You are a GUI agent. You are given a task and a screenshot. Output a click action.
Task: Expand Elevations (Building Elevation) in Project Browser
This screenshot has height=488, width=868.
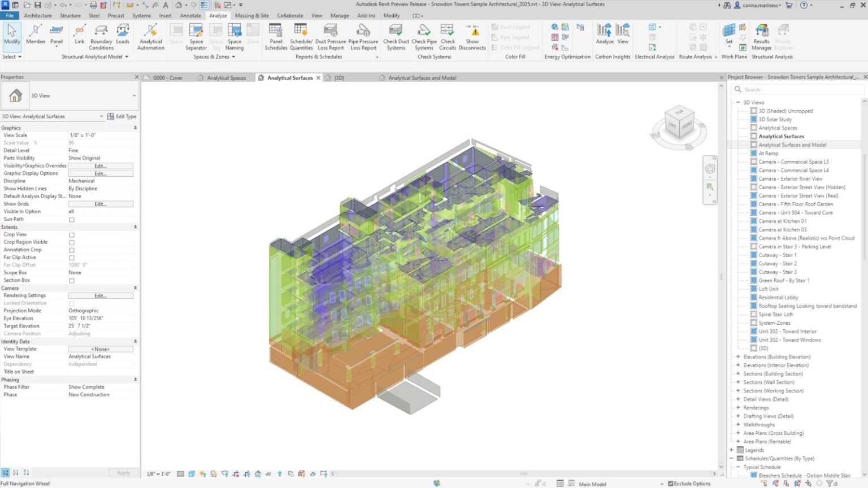click(738, 356)
